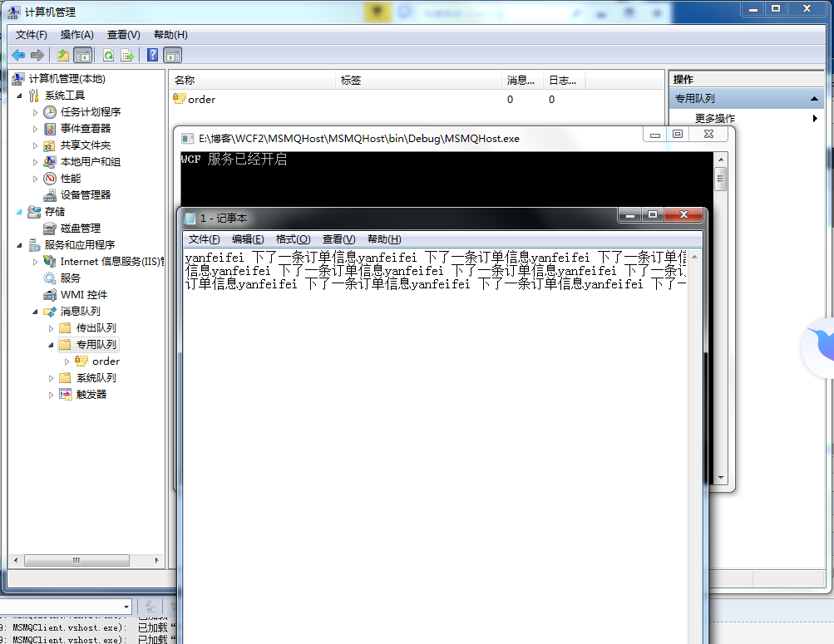
Task: Select 计算机管理(本地) root node
Action: point(67,79)
